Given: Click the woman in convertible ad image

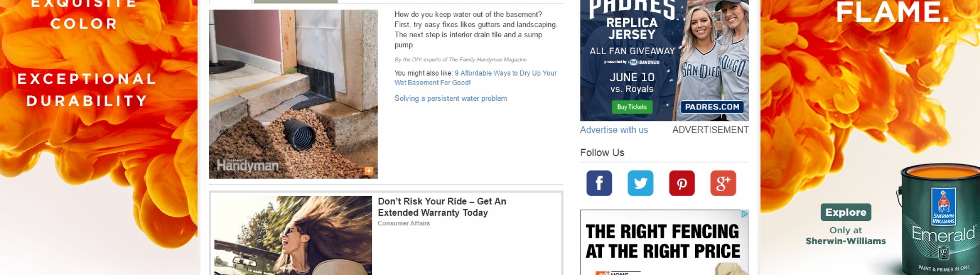Looking at the screenshot, I should click(x=293, y=236).
